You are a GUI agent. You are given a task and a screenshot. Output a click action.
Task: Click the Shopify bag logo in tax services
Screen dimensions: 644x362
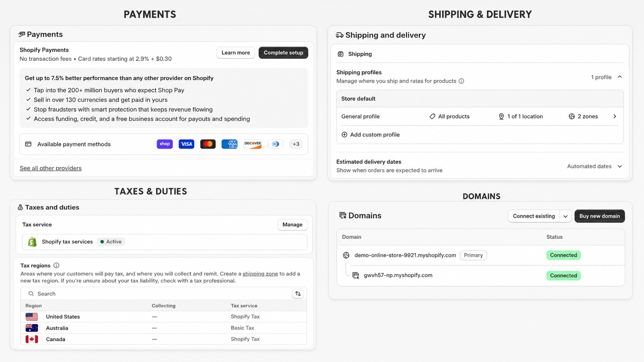32,242
